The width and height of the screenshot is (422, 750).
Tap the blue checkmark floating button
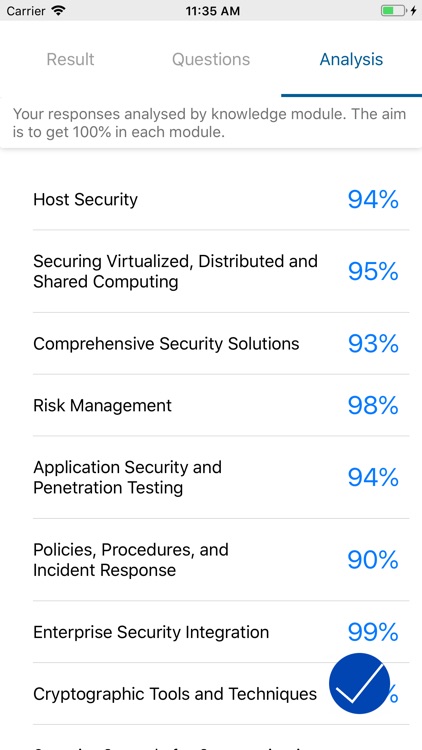point(359,684)
